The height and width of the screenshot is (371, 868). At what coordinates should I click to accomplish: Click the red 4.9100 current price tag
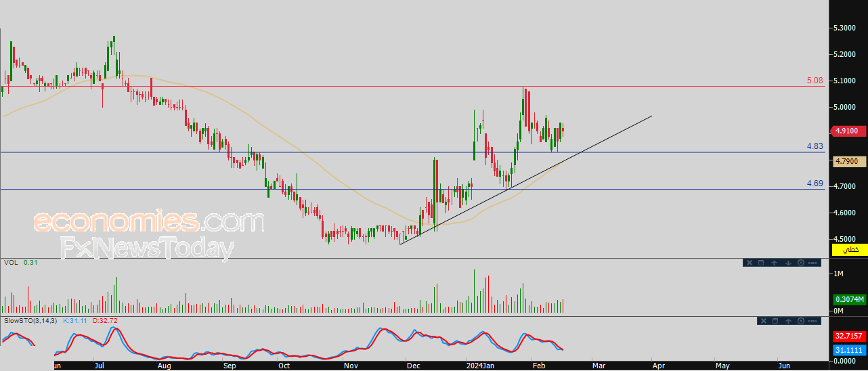click(848, 131)
